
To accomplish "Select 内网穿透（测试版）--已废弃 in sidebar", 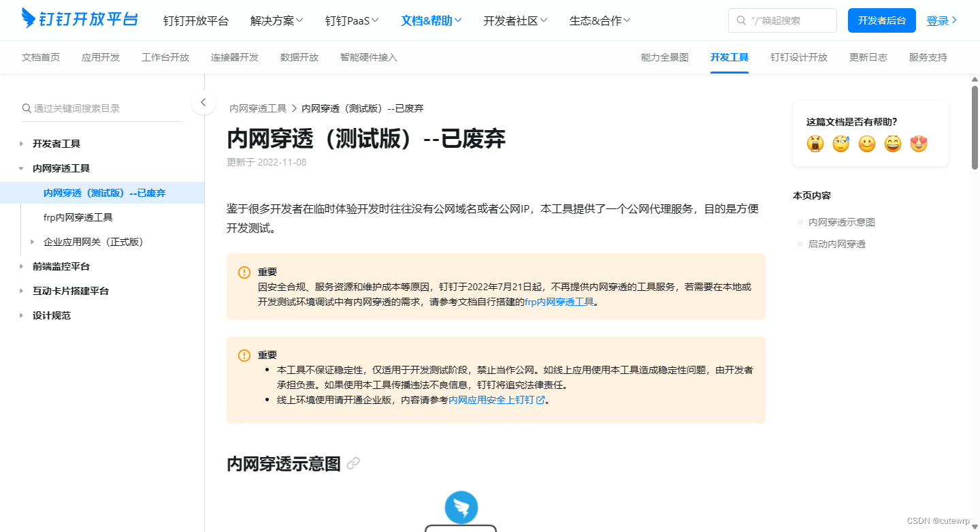I will click(x=102, y=193).
